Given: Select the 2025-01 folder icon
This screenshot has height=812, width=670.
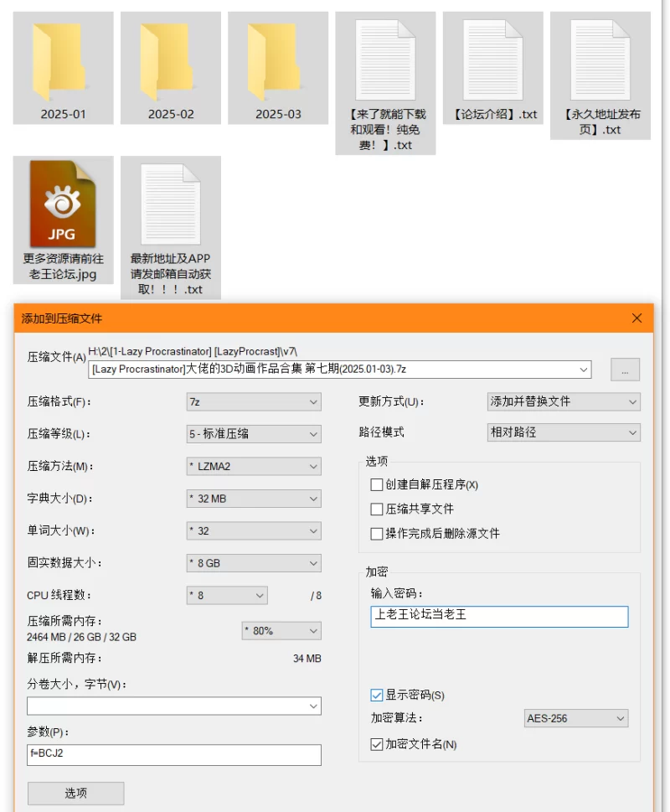Looking at the screenshot, I should pyautogui.click(x=60, y=62).
